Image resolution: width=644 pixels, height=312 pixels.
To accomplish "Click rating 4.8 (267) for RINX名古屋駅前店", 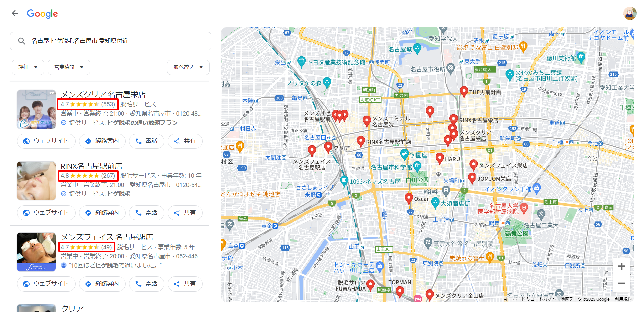I will pos(88,176).
